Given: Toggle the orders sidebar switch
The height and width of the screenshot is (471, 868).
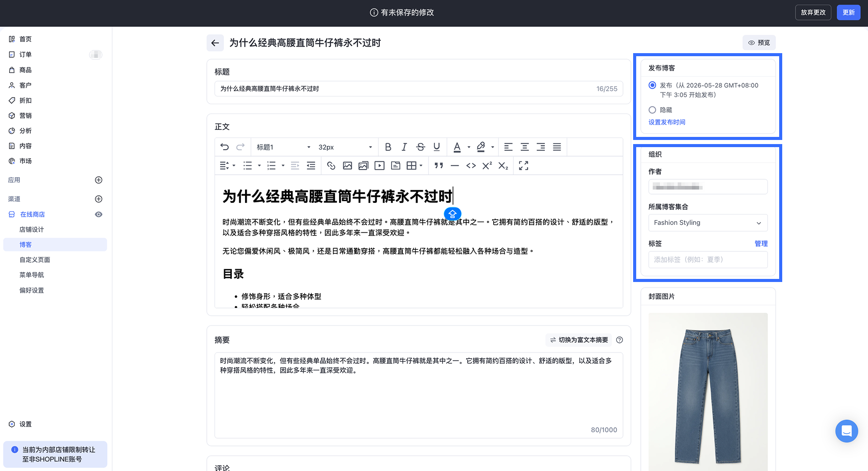Looking at the screenshot, I should [x=95, y=55].
